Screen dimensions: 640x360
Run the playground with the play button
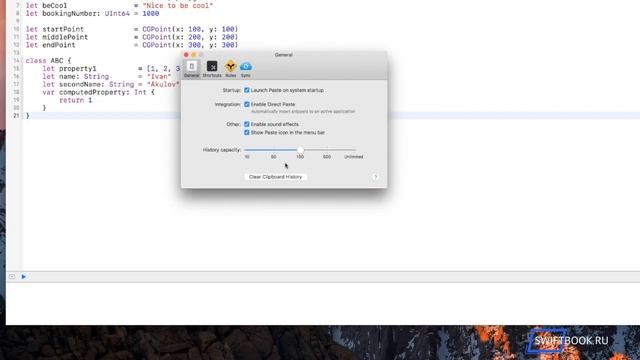pyautogui.click(x=24, y=277)
